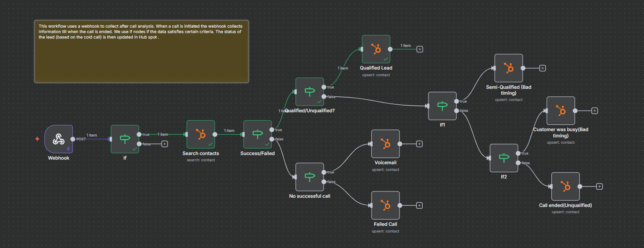Open the Failed Call HubSpot node
Screen dimensions: 644x248
(385, 205)
